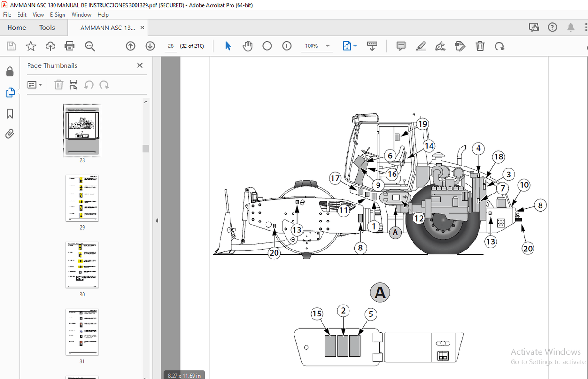
Task: Select the page 30 thumbnail
Action: pos(82,265)
